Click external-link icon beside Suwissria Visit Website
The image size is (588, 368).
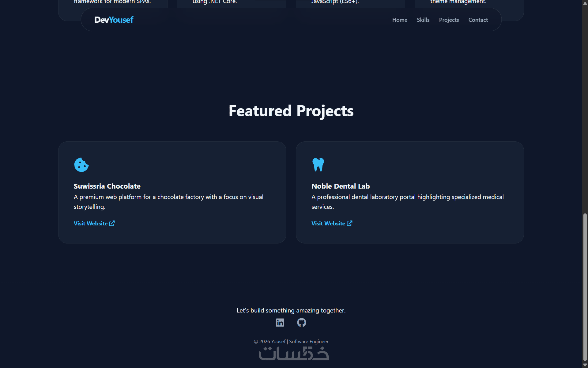pyautogui.click(x=112, y=224)
